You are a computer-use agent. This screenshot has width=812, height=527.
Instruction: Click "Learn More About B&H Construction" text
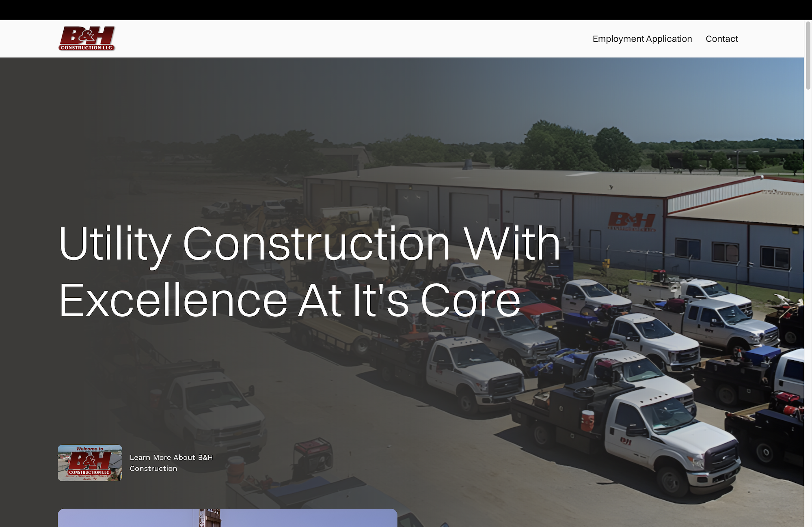[x=171, y=463]
